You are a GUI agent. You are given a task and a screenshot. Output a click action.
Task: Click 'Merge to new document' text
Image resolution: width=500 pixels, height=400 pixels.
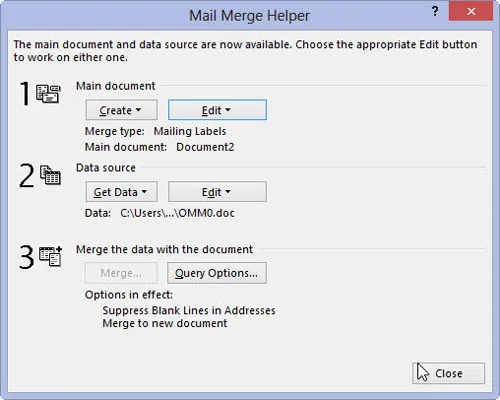[165, 323]
